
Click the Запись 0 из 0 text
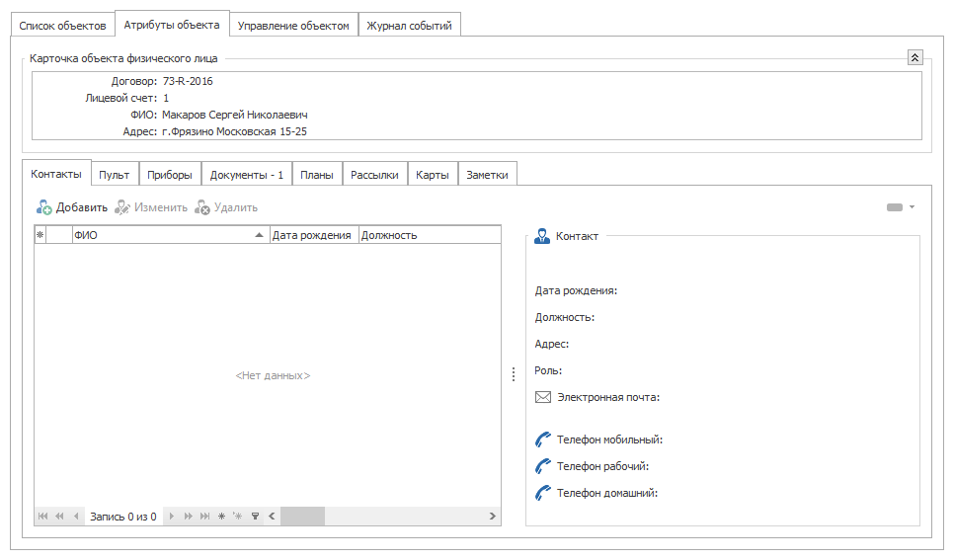tap(123, 517)
